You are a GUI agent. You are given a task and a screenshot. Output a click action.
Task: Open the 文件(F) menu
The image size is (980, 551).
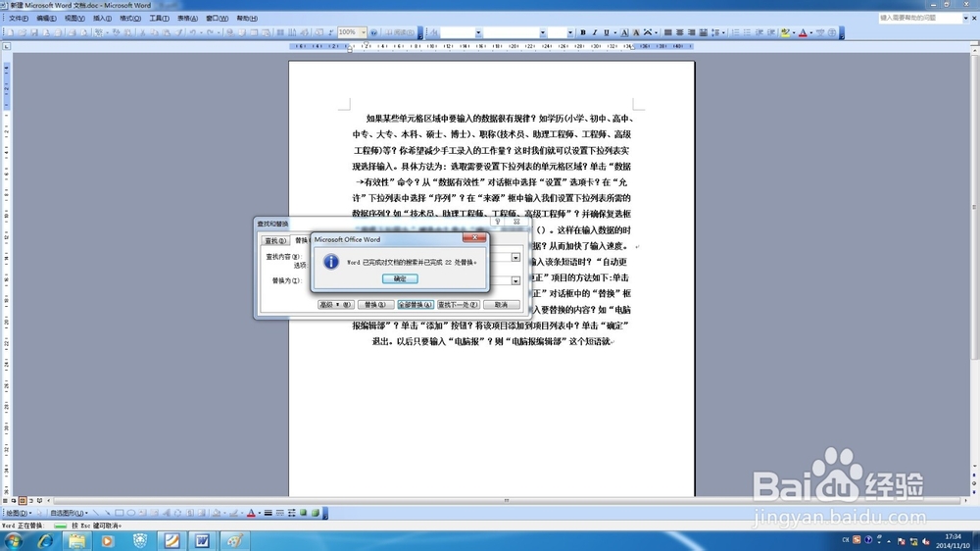18,18
